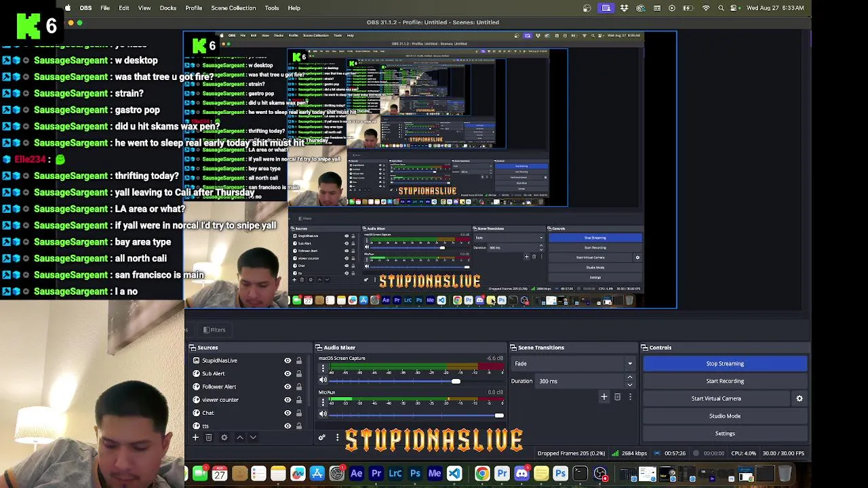868x488 pixels.
Task: Open Discord from the dock
Action: (x=521, y=474)
